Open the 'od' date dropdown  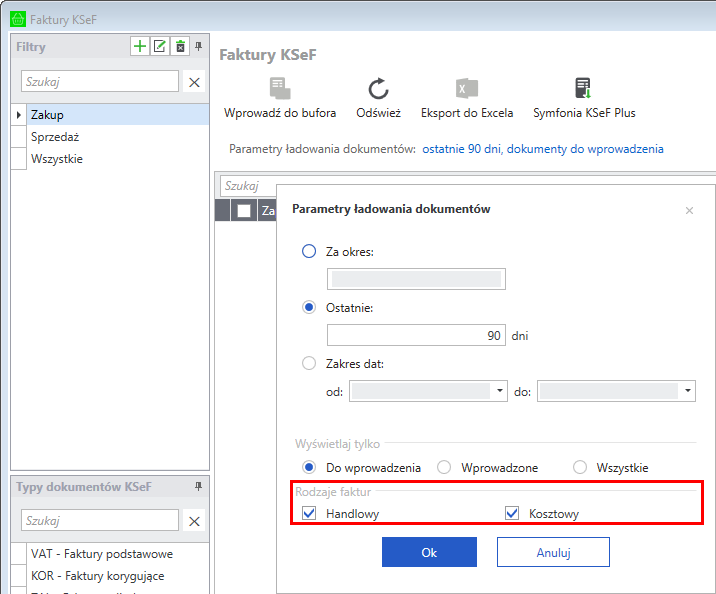[x=500, y=391]
